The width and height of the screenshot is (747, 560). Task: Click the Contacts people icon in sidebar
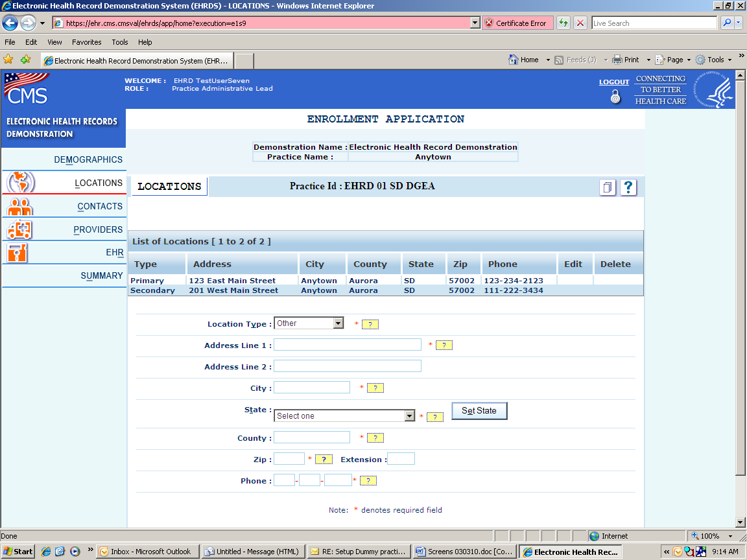[x=19, y=207]
